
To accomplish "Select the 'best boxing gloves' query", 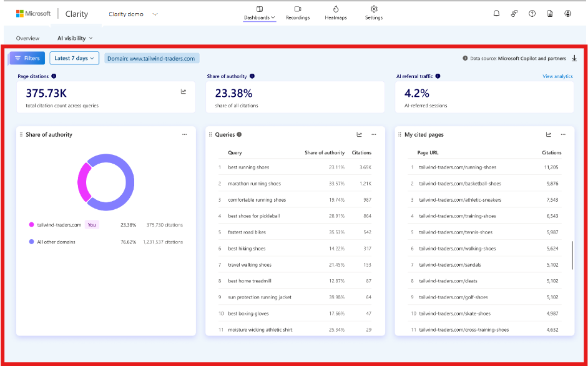I will 295,314.
